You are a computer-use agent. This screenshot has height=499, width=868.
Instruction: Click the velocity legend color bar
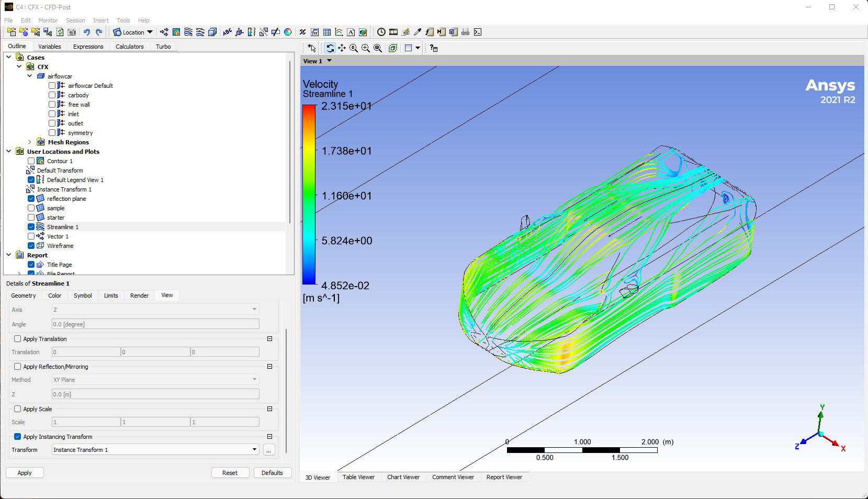[309, 195]
